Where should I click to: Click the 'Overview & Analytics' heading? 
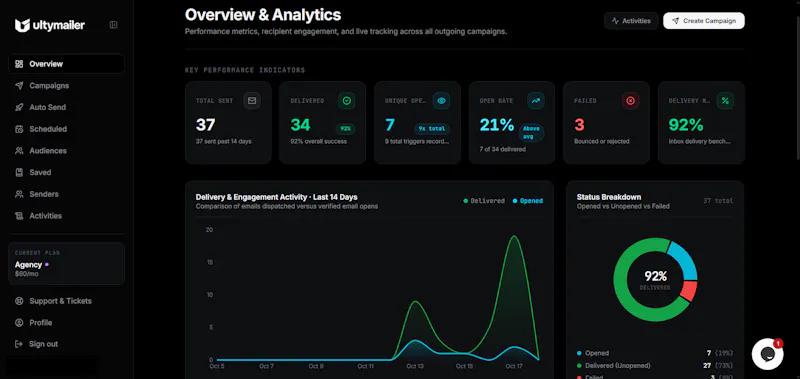[263, 15]
